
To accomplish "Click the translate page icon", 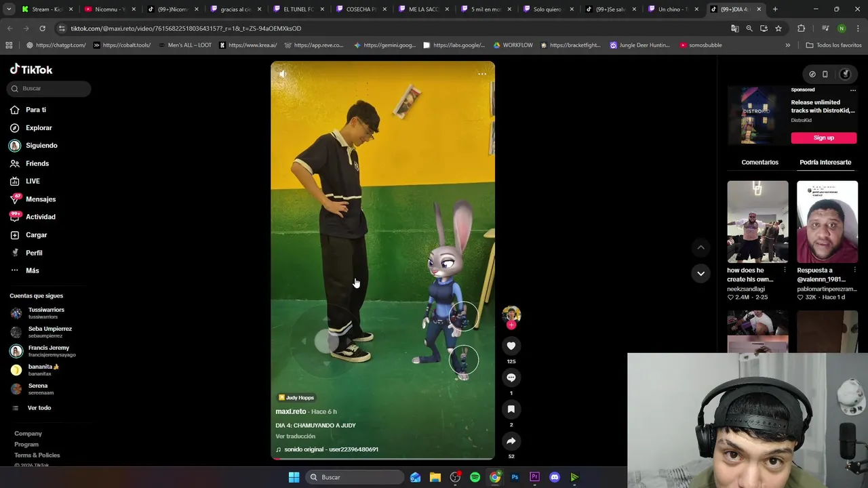I will click(734, 28).
